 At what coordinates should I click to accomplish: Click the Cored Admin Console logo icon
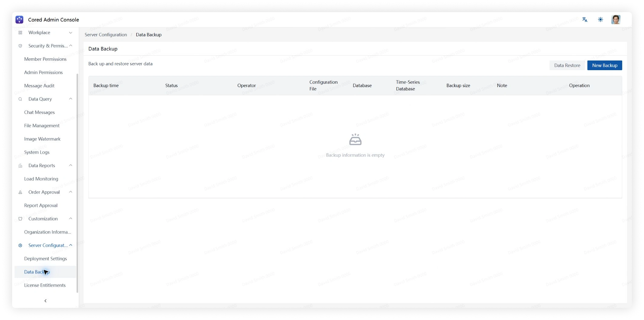click(19, 20)
